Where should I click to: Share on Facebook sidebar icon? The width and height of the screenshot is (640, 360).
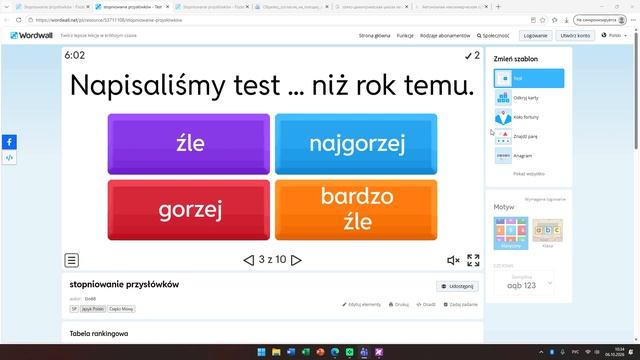[x=9, y=142]
